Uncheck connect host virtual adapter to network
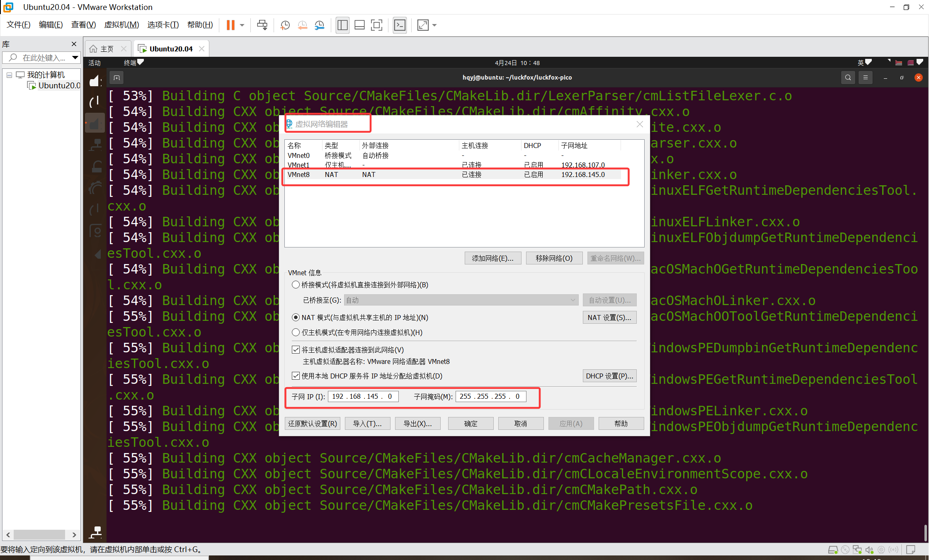 (296, 349)
